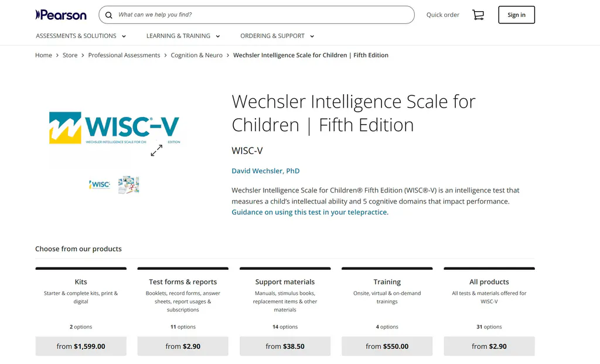Navigate to Cognition & Neuro breadcrumb
The height and width of the screenshot is (364, 600).
(x=196, y=55)
